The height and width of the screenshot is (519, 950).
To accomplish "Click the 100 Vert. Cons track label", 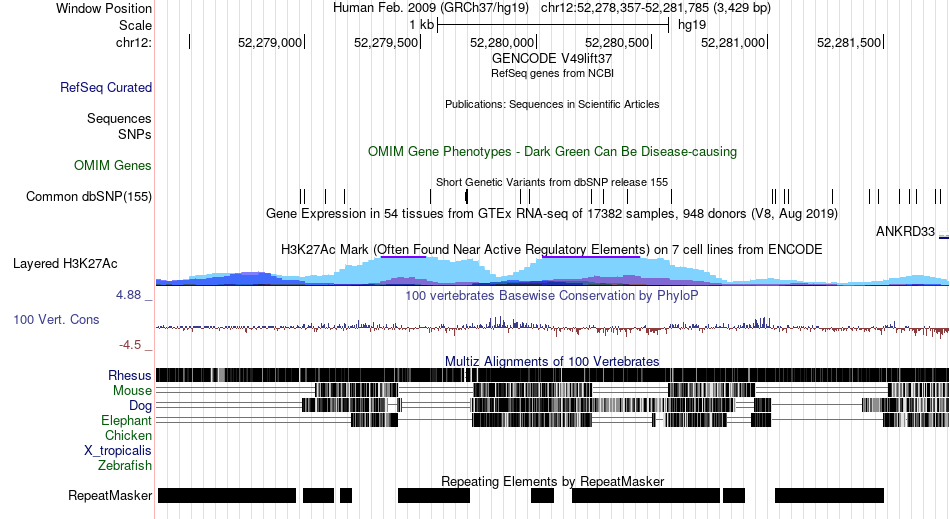I will pyautogui.click(x=56, y=319).
